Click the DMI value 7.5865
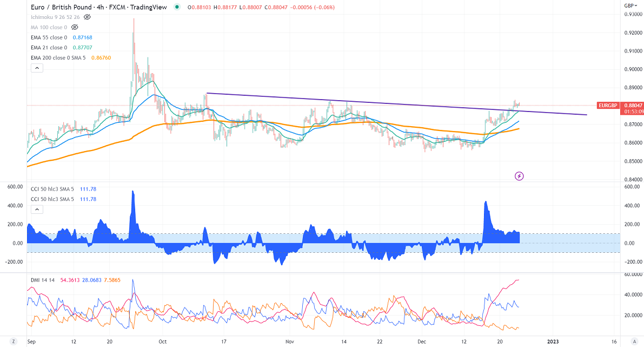 pyautogui.click(x=112, y=280)
